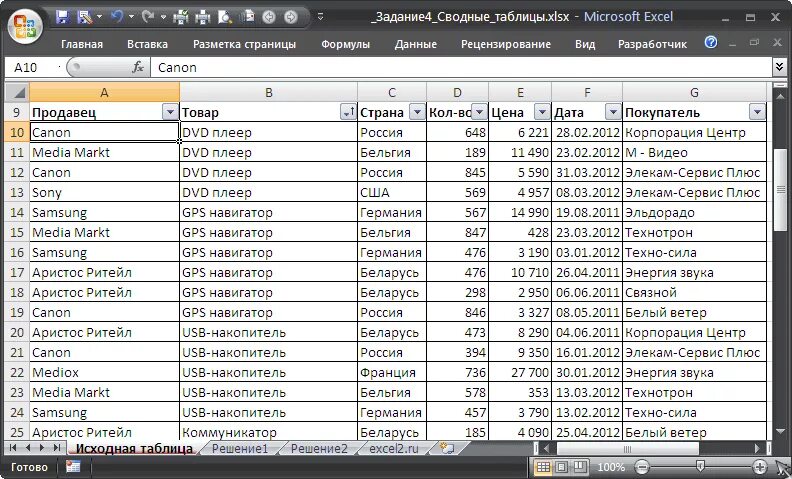The height and width of the screenshot is (479, 792).
Task: Click macro record icon in status bar
Action: click(73, 467)
